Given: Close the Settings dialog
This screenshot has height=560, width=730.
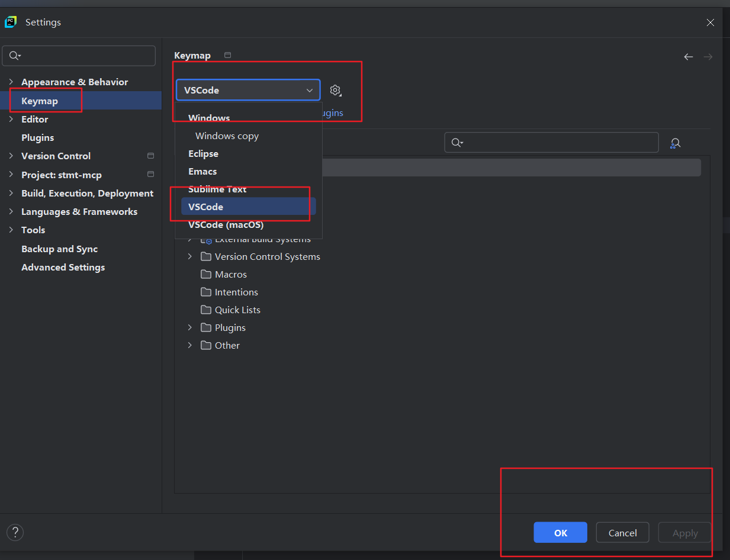Looking at the screenshot, I should click(x=710, y=22).
